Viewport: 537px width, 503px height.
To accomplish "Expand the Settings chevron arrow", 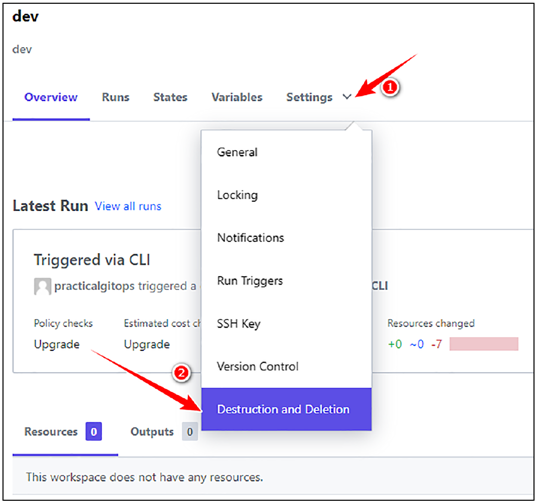I will [x=347, y=97].
